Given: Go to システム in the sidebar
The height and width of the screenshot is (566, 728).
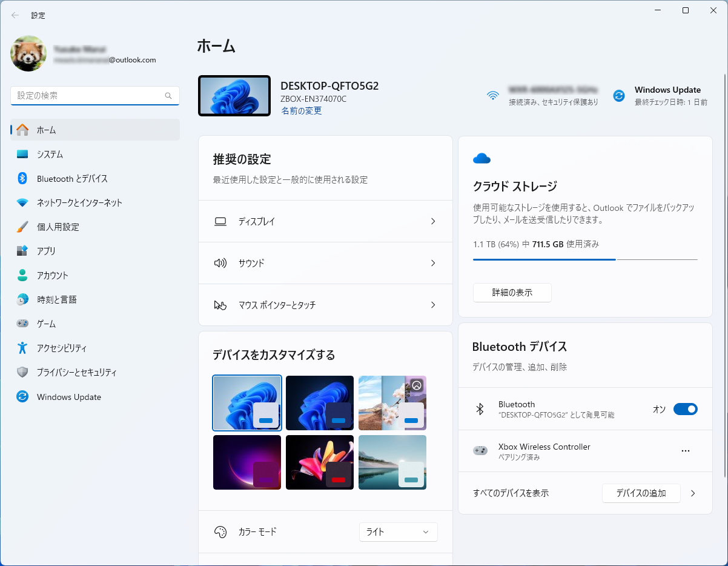Looking at the screenshot, I should [x=50, y=155].
